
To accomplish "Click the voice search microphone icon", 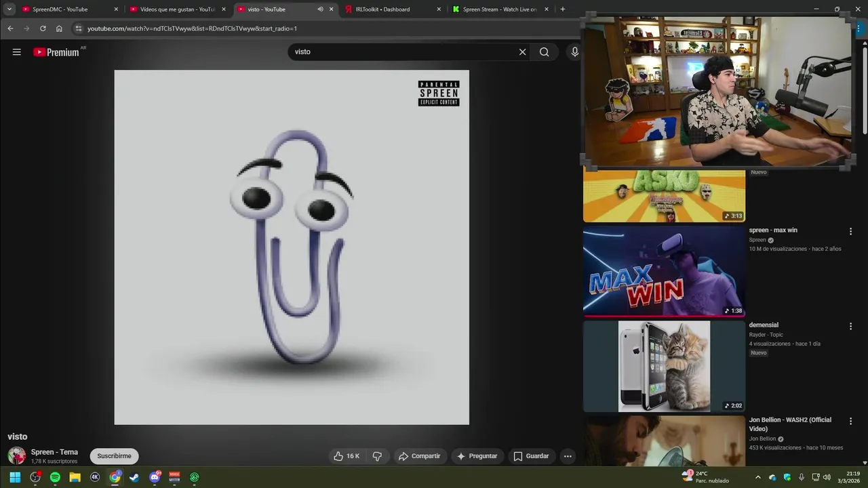I will [x=574, y=52].
